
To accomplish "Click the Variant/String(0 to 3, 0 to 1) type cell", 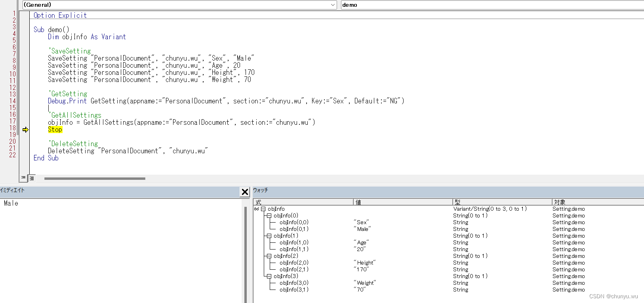I will [490, 209].
